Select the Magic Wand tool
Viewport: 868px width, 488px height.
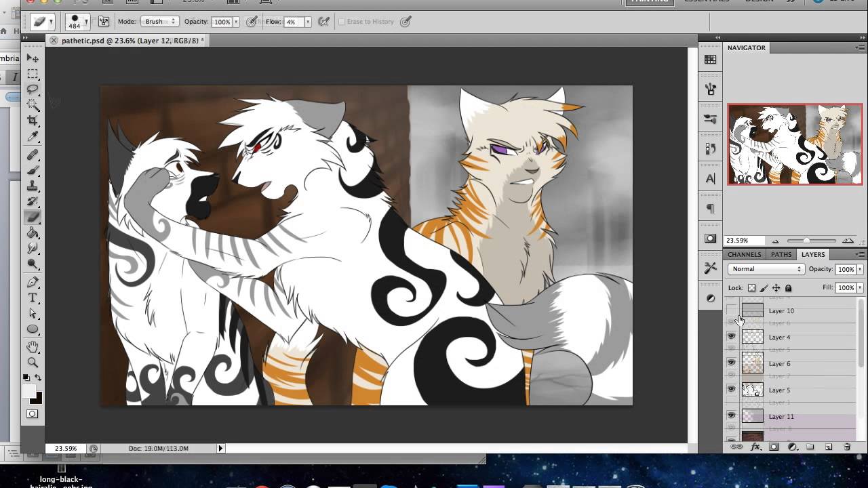33,105
